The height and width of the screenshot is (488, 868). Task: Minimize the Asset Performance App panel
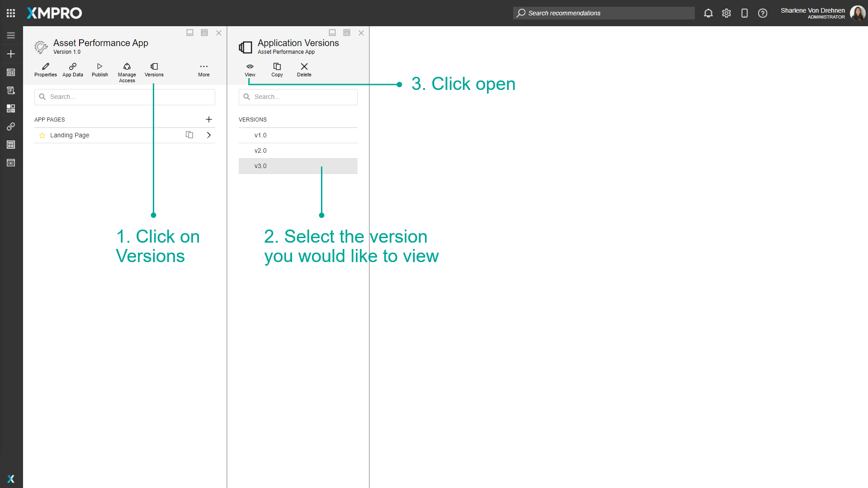tap(190, 33)
